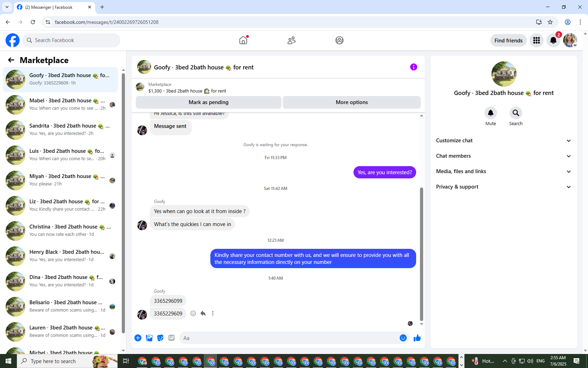The width and height of the screenshot is (588, 368).
Task: Search in conversation icon
Action: click(x=516, y=113)
